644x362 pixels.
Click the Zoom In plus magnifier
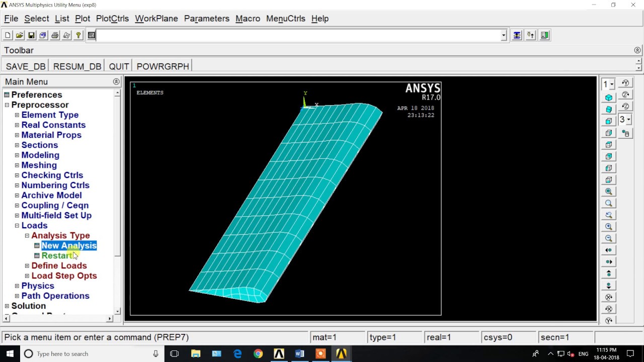coord(609,227)
